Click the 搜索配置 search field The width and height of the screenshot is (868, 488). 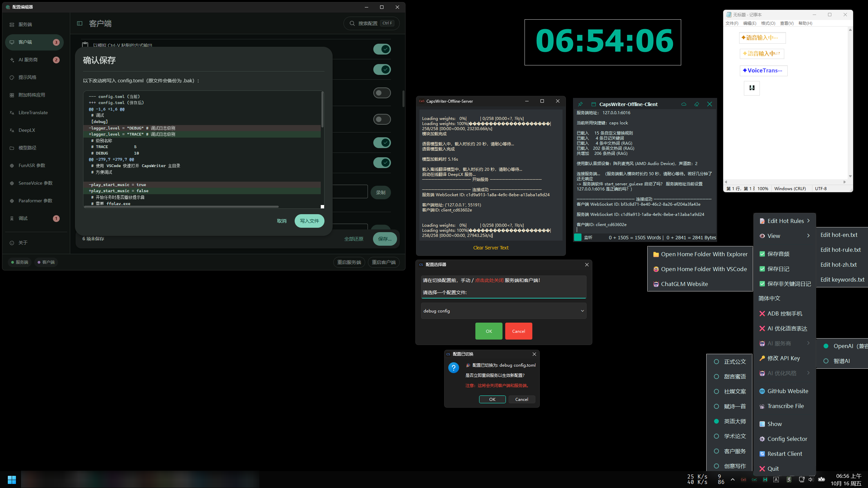click(x=371, y=23)
